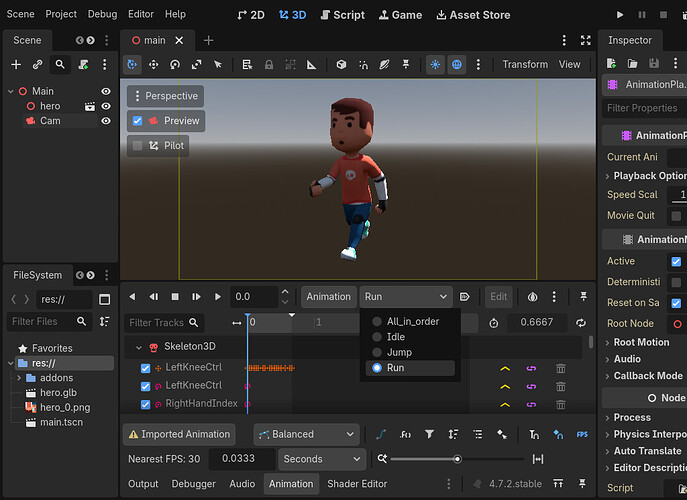Click the Imported Animation warning button
The width and height of the screenshot is (687, 500).
179,434
